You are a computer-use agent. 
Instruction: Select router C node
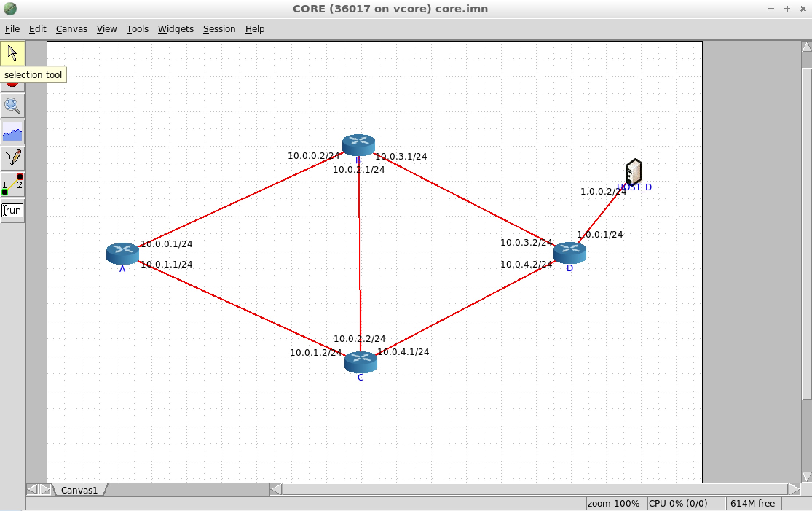(360, 362)
